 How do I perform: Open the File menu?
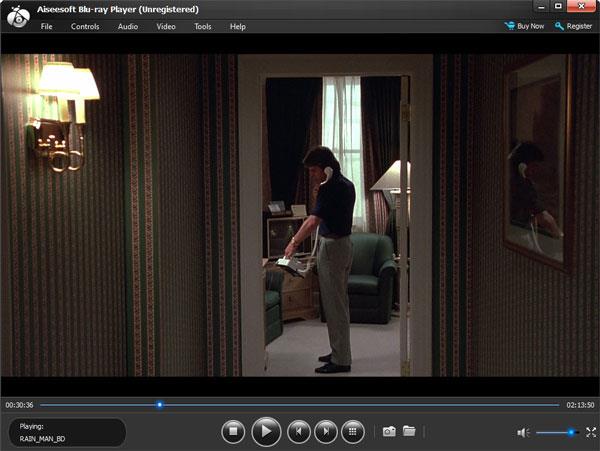click(x=46, y=26)
